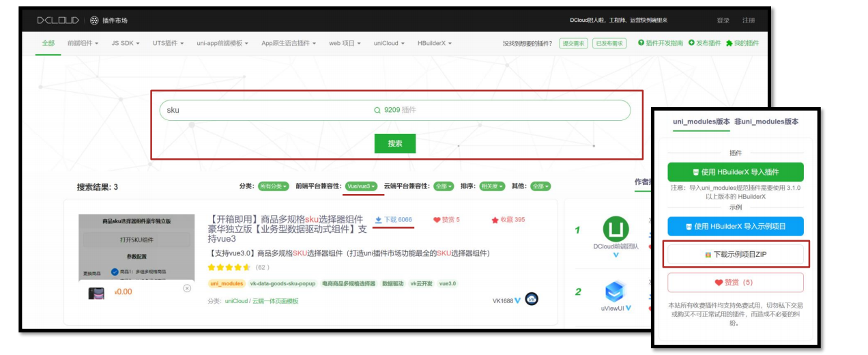Click the DCloud招人啦 recruitment banner link
868x355 pixels.
619,20
